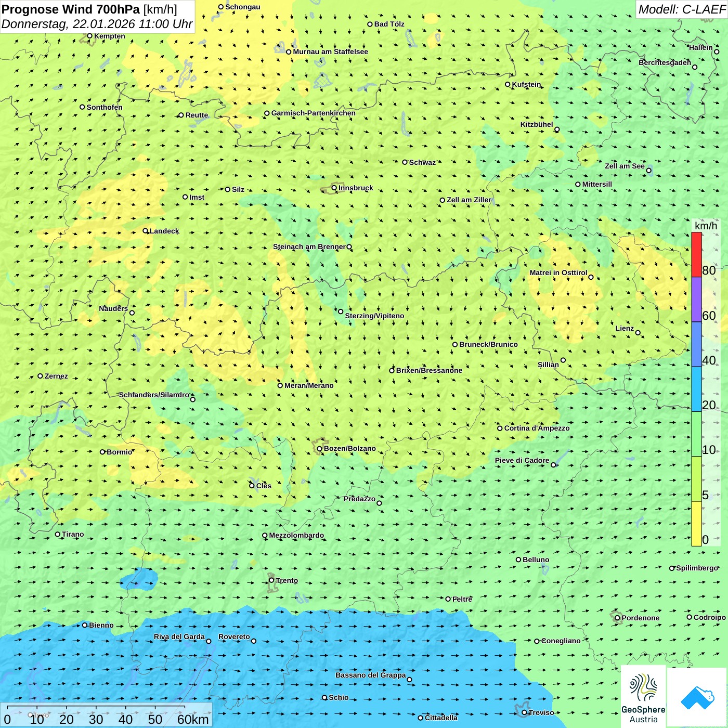Screen dimensions: 728x728
Task: Click the 'Pieve di Cadore' label
Action: [522, 460]
